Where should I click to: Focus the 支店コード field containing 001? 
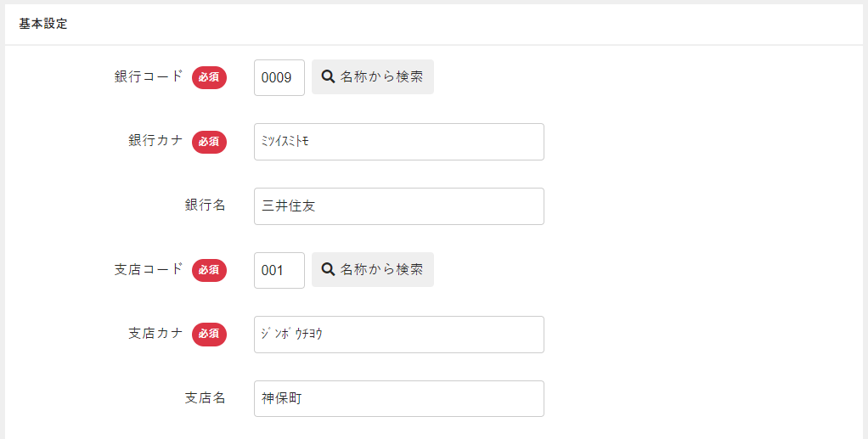[x=279, y=270]
